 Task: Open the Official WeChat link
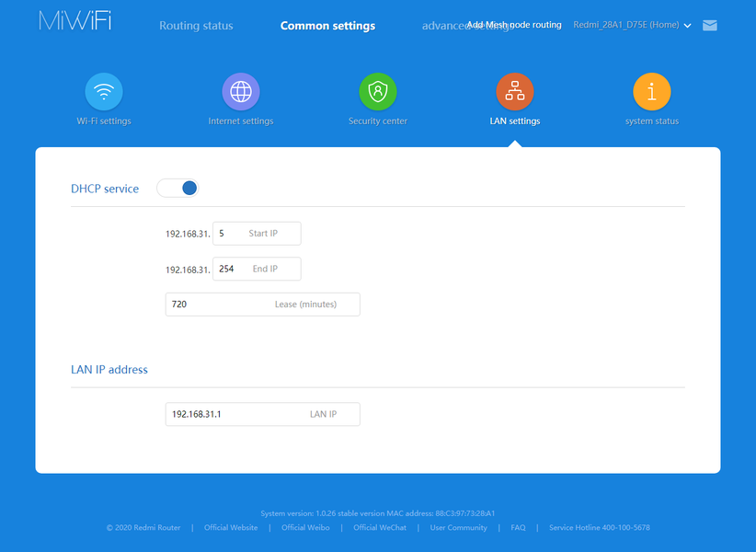[x=380, y=527]
